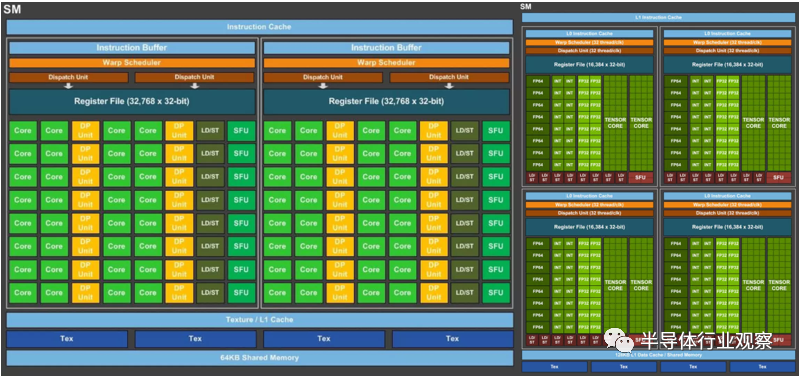Select the 128KB L1 Data Cache / Shared Memory bar
Viewport: 799px width, 376px height.
coord(658,355)
